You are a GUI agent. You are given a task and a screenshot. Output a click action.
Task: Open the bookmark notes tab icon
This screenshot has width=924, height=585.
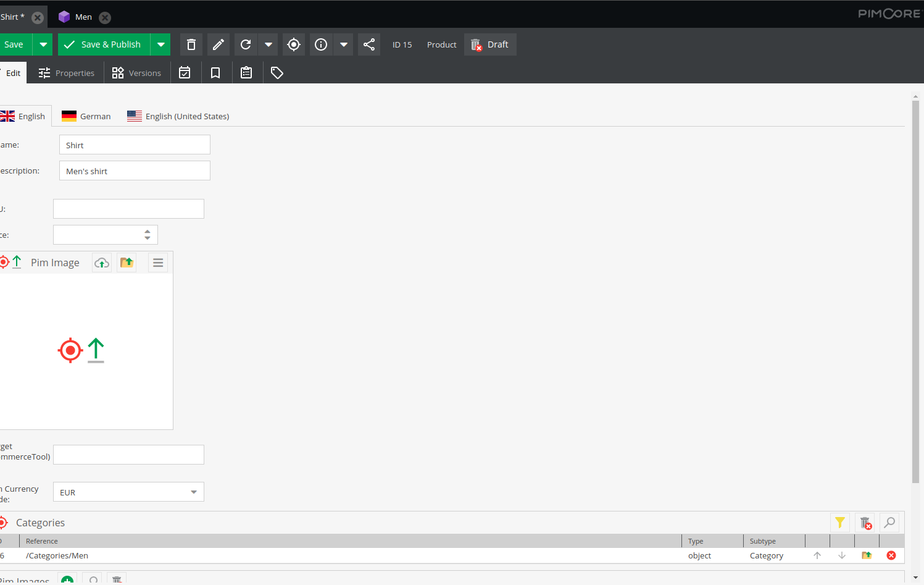(x=215, y=73)
